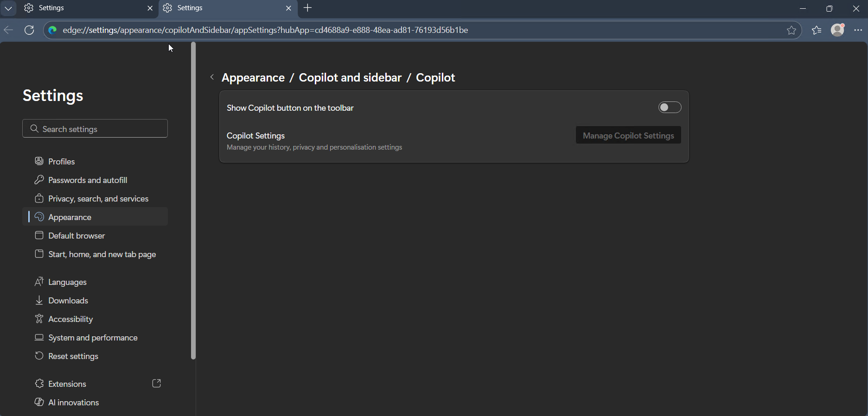
Task: Click the sidebar vertical scrollbar
Action: (193, 200)
